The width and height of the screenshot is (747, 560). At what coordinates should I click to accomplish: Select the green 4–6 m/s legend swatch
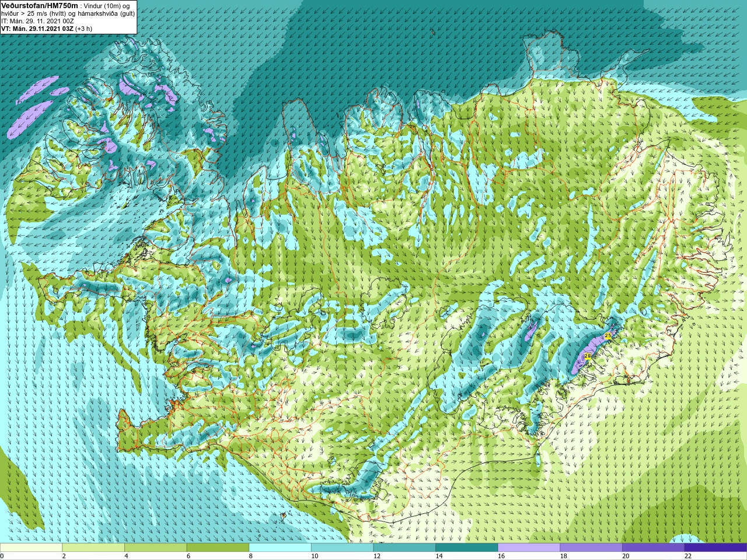[x=155, y=547]
